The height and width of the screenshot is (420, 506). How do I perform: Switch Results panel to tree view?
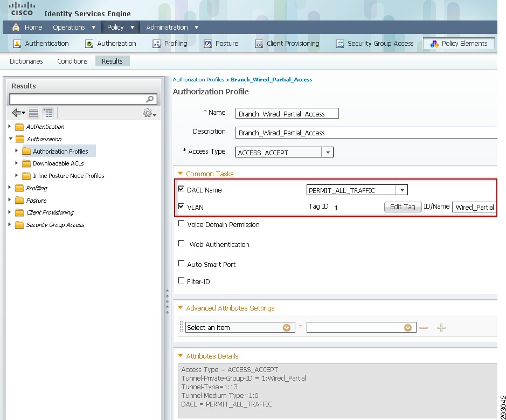pos(48,113)
